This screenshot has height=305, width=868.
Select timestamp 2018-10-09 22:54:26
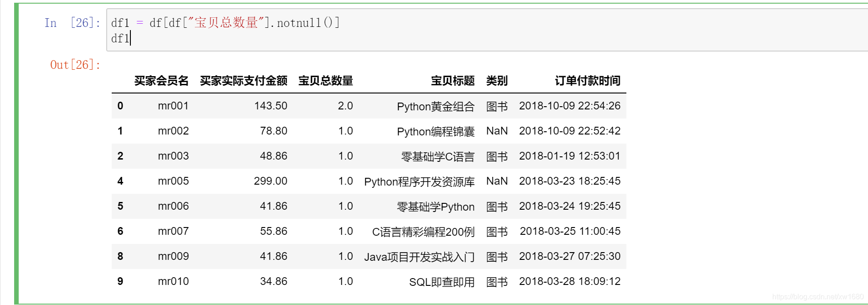point(570,106)
